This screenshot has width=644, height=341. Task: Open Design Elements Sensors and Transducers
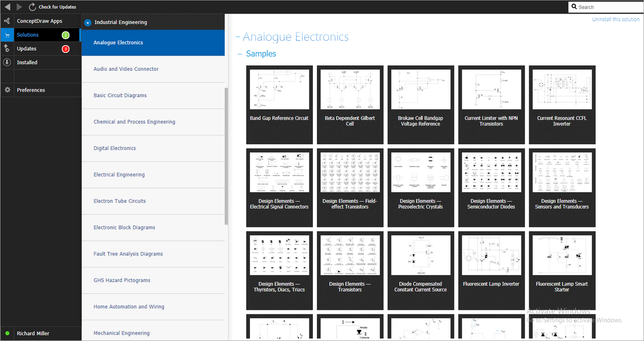point(562,188)
